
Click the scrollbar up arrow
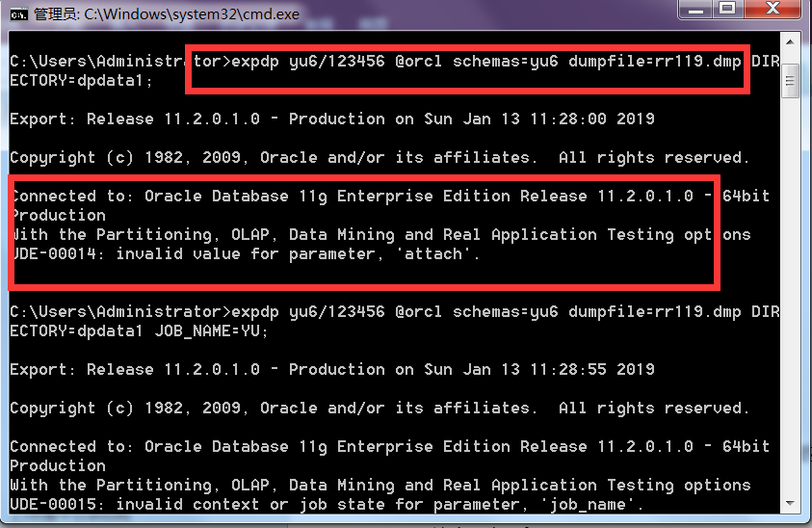point(790,42)
